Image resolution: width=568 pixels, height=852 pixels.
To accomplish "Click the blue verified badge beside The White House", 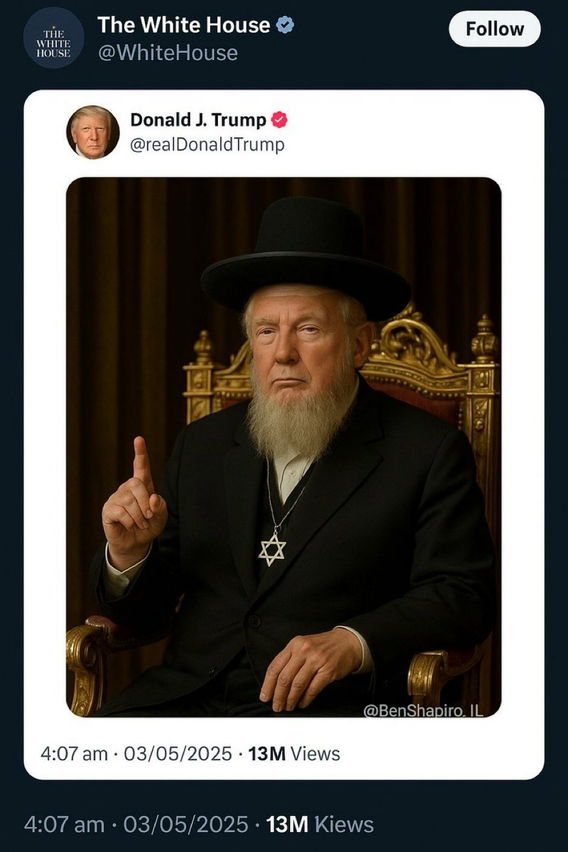I will pyautogui.click(x=285, y=25).
